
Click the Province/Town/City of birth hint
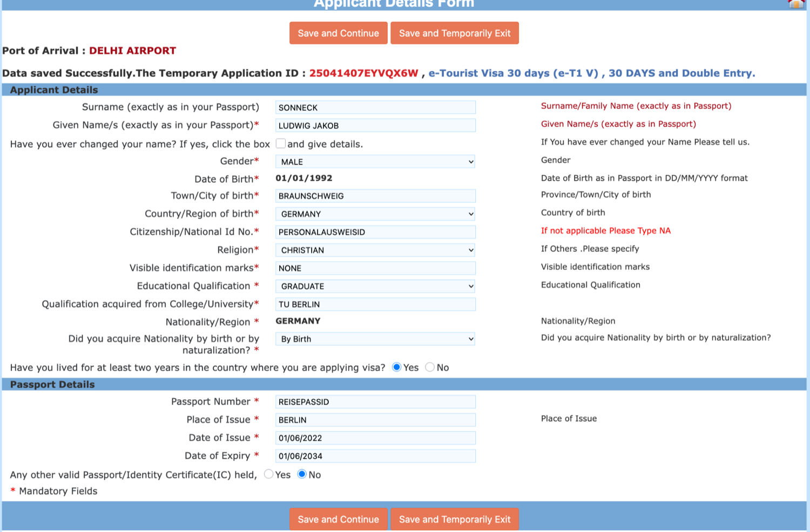pyautogui.click(x=596, y=195)
